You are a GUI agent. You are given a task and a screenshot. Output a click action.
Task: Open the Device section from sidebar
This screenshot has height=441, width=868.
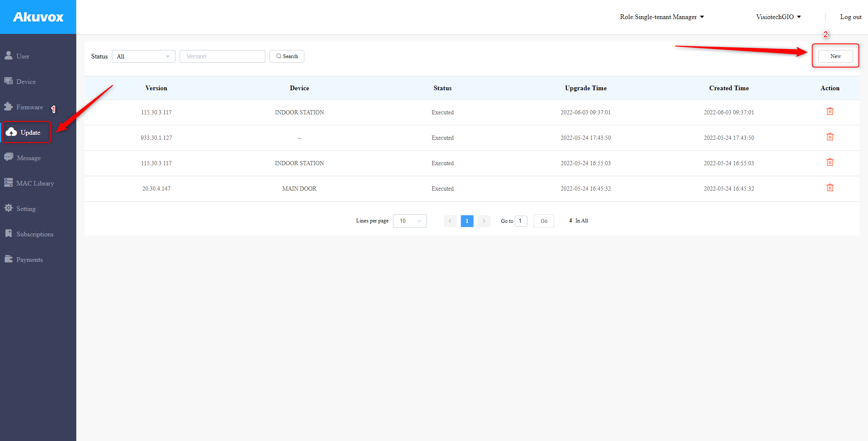(9, 80)
